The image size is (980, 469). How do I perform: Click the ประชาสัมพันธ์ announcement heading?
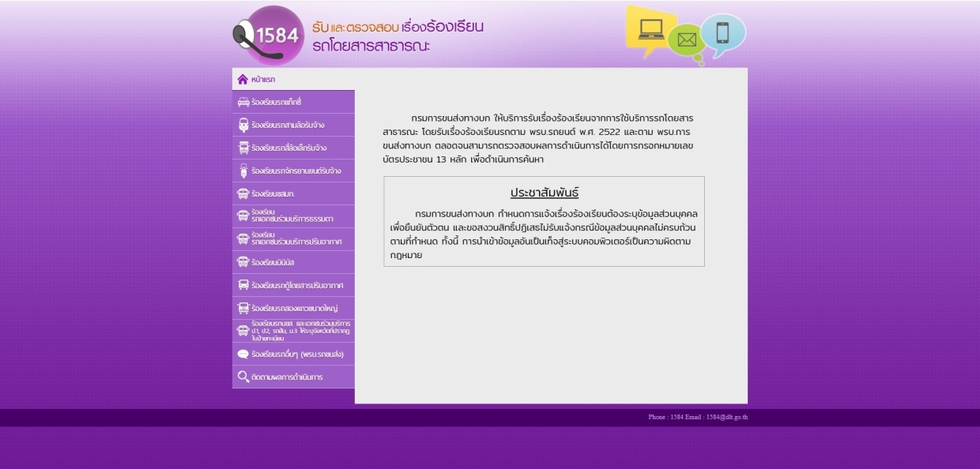tap(544, 193)
